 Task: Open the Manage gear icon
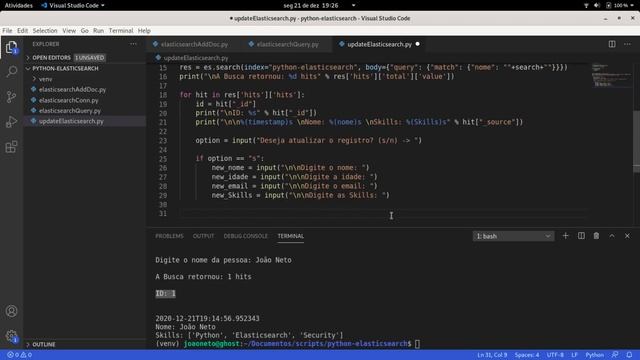click(x=11, y=336)
